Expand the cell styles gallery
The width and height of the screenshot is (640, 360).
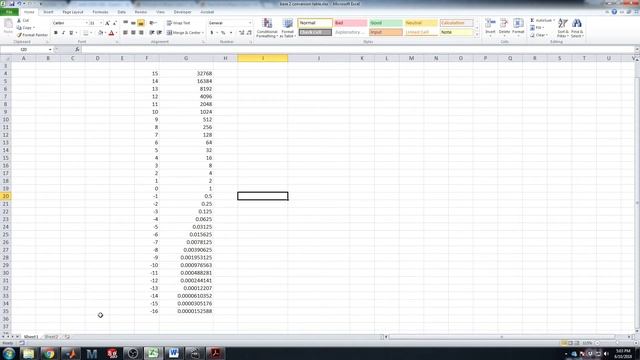click(x=477, y=36)
